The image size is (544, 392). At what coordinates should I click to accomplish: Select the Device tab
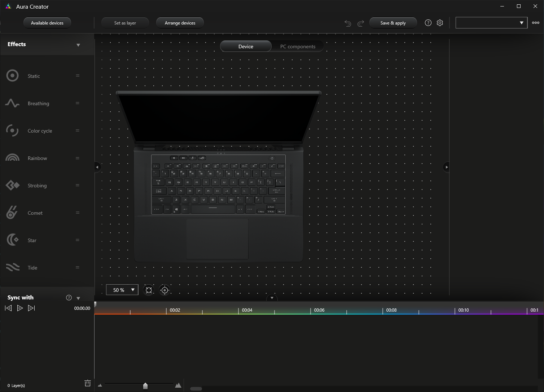tap(246, 46)
